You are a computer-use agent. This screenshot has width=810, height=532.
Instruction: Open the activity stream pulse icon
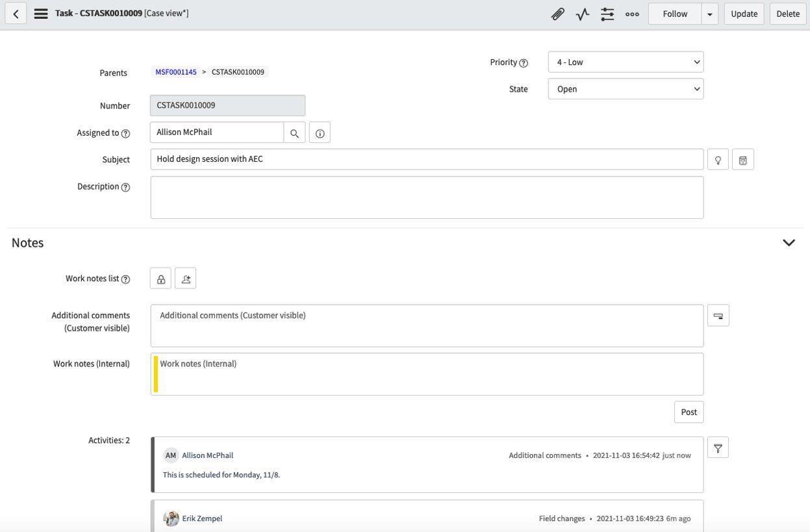point(582,14)
